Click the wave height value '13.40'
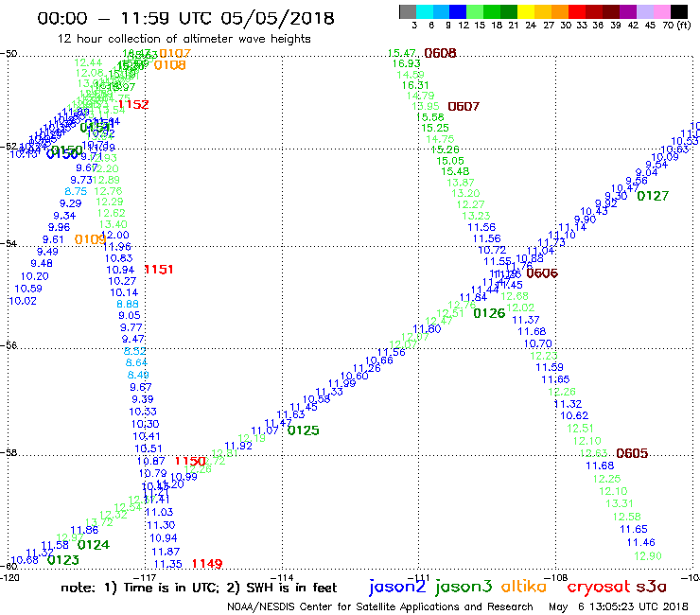The image size is (700, 615). coord(113,224)
